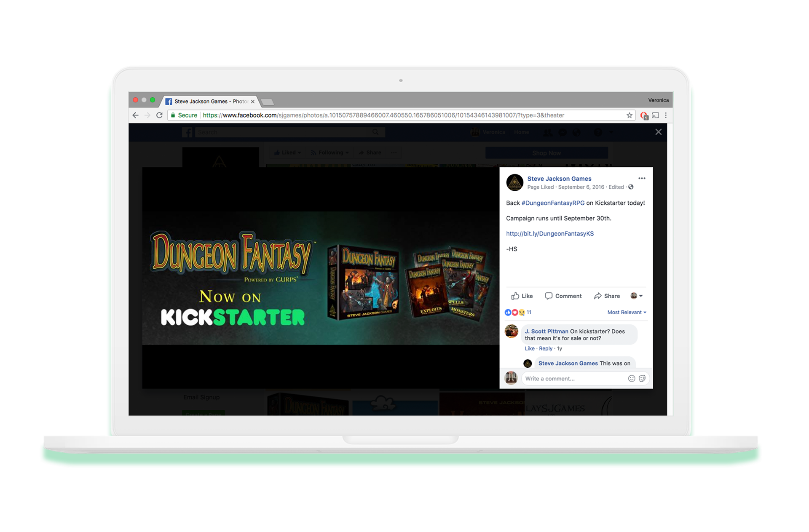
Task: Open the bit.ly DungeonFantasyKS link
Action: pyautogui.click(x=550, y=234)
